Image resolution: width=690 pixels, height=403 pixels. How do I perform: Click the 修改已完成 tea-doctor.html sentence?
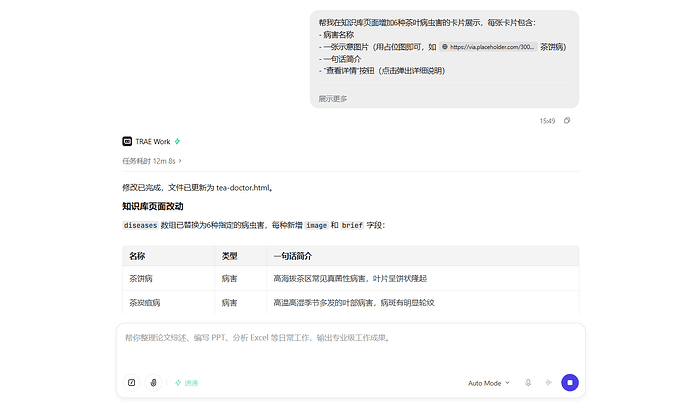(198, 187)
